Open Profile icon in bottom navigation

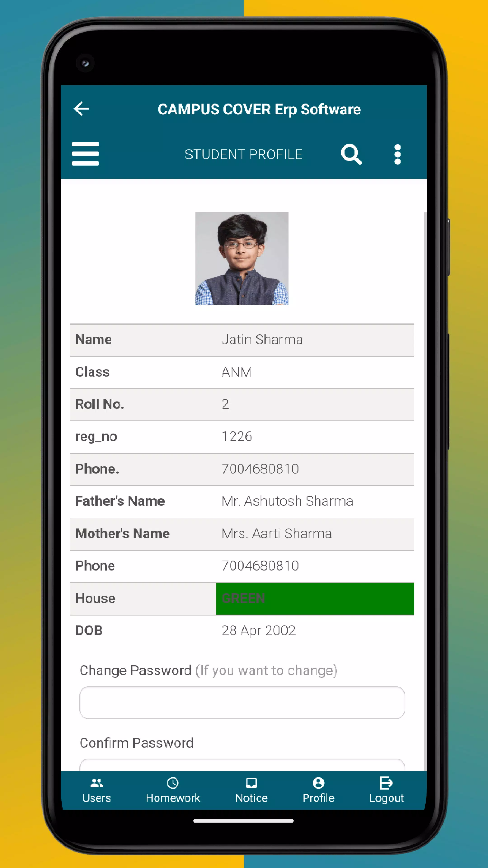pos(319,790)
